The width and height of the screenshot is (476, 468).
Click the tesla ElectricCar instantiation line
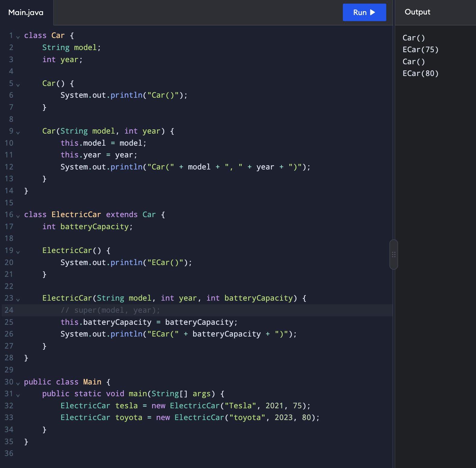pos(185,406)
